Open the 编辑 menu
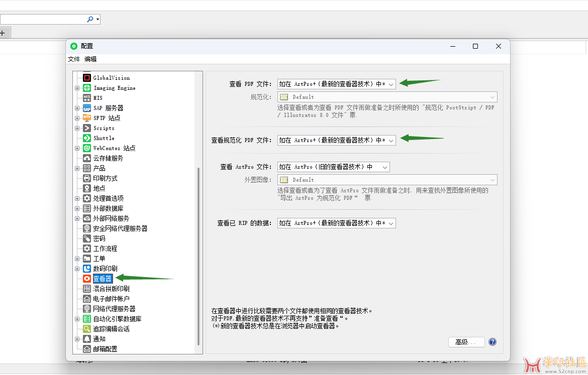The image size is (588, 375). pyautogui.click(x=90, y=59)
